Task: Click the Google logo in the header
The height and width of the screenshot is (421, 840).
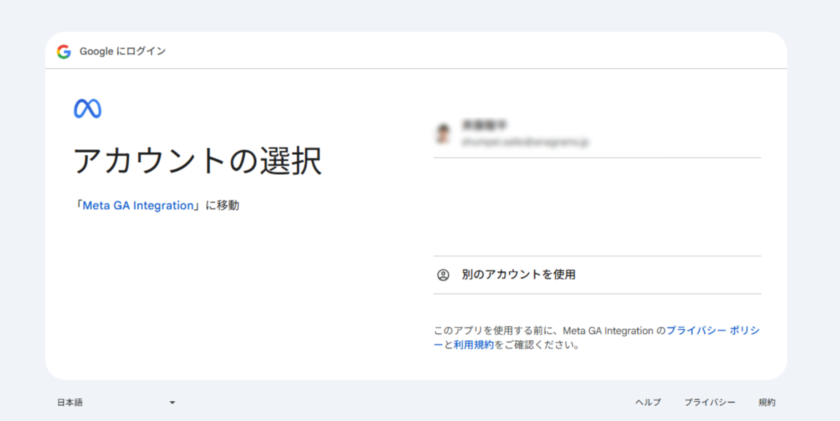Action: tap(64, 51)
